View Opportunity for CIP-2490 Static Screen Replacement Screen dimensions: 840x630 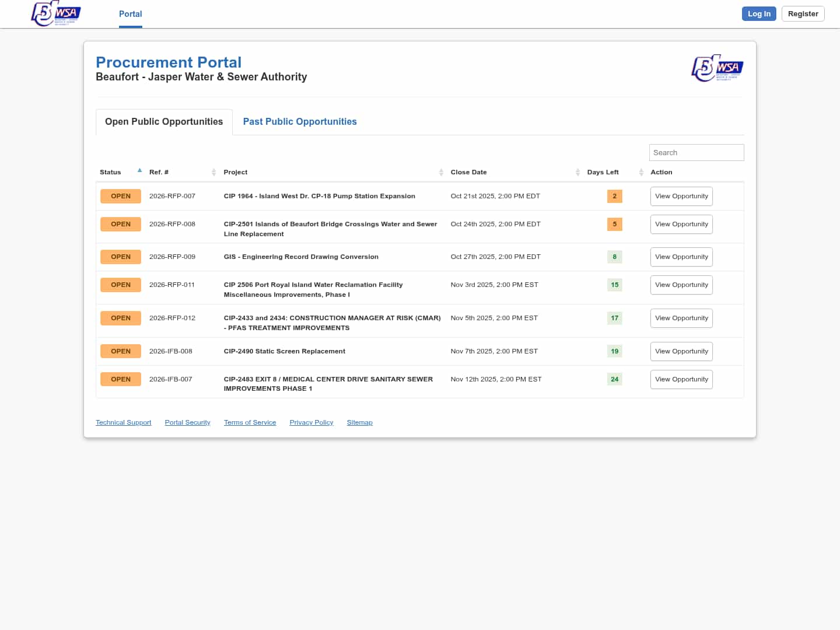tap(681, 352)
